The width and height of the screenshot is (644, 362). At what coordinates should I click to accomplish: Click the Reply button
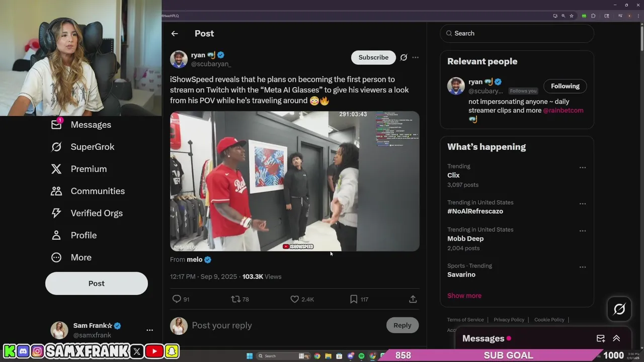[403, 325]
